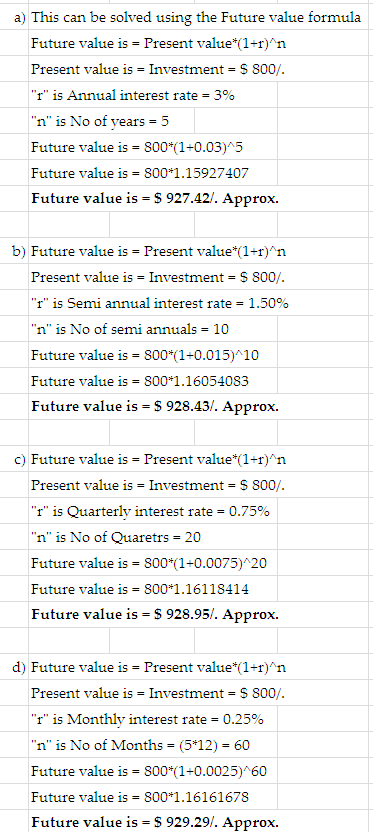This screenshot has height=832, width=373.
Task: Click the Future value $ 928.95 result cell
Action: (155, 615)
